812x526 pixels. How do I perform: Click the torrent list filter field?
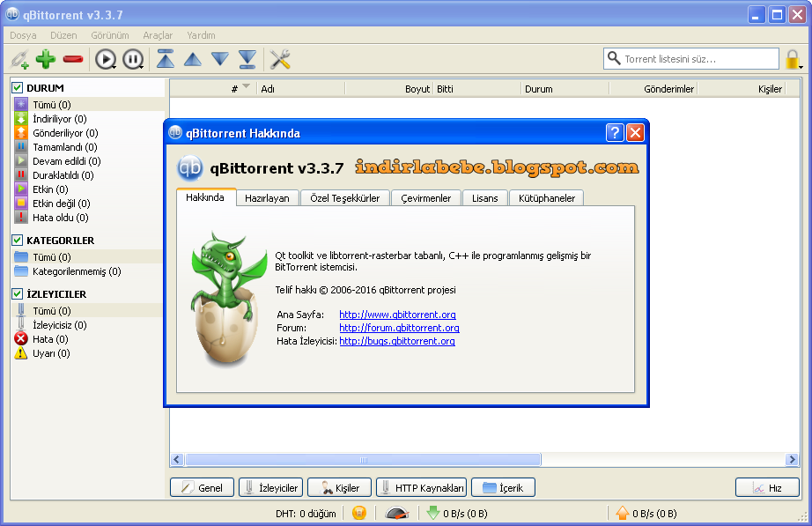[x=690, y=58]
